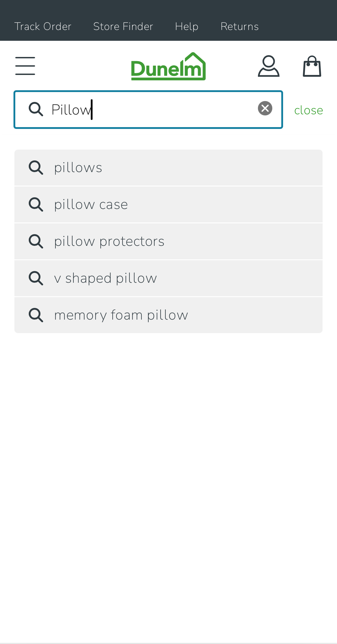Open the Returns page
The width and height of the screenshot is (337, 644).
point(239,26)
